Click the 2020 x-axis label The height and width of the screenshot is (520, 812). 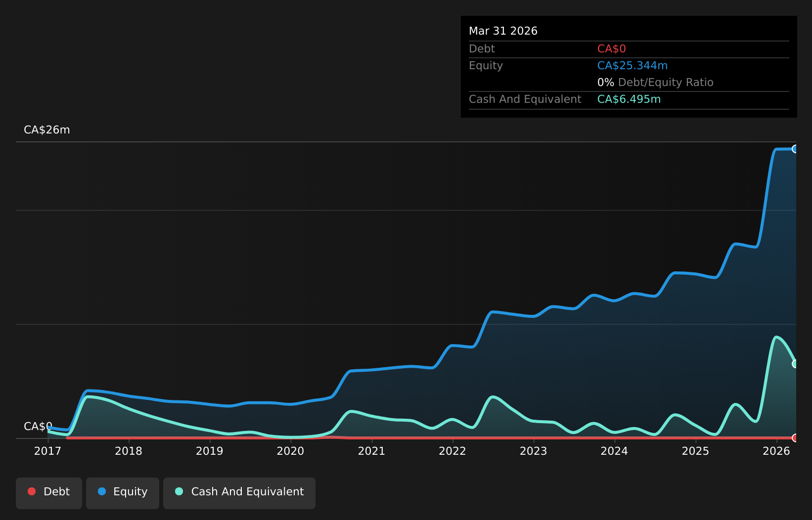click(290, 451)
